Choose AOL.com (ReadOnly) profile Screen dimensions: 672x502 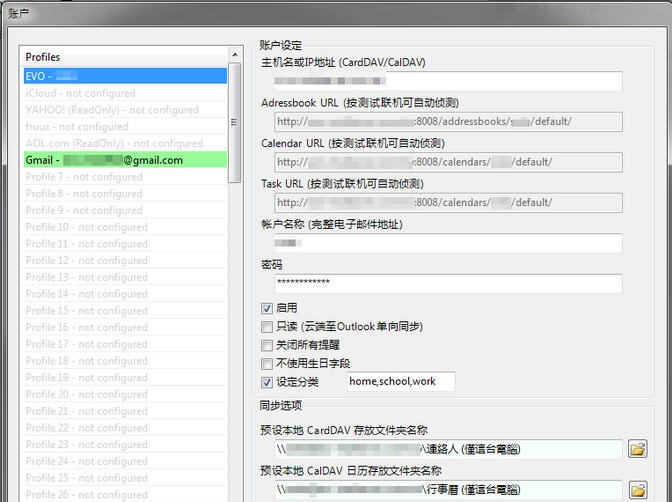pos(125,143)
